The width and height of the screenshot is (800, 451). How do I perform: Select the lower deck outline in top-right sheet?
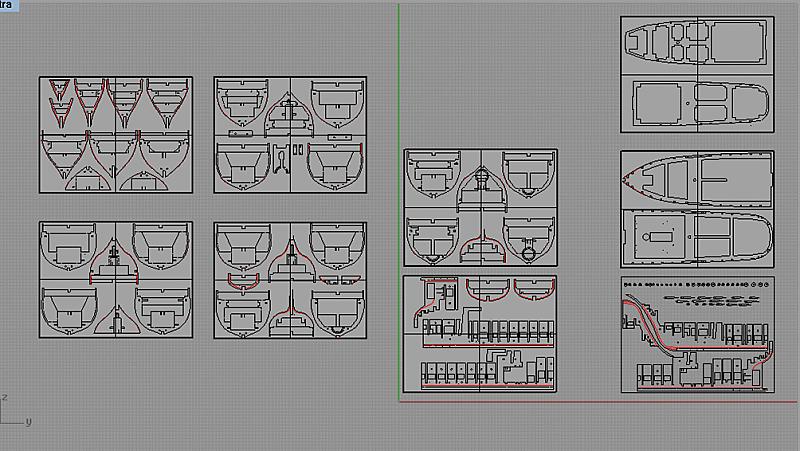click(x=700, y=104)
